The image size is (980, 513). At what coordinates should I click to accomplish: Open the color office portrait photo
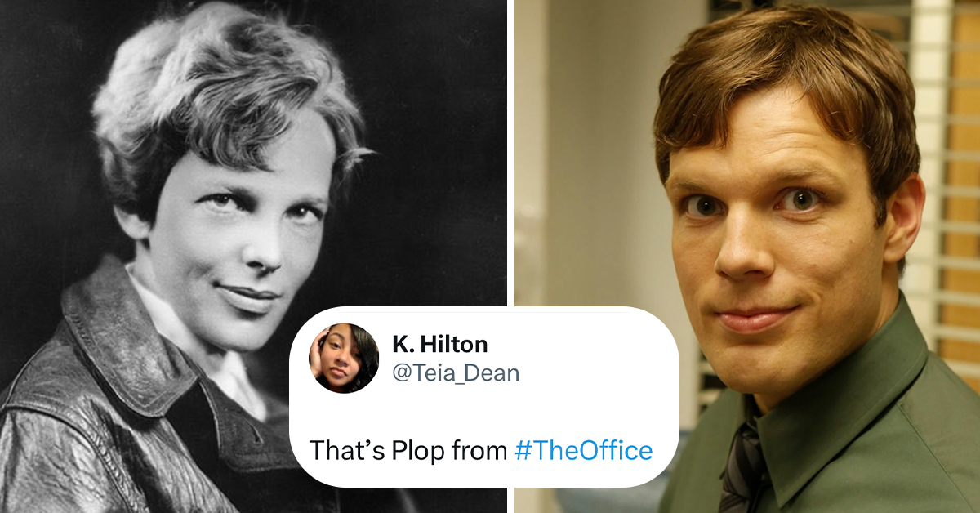(x=747, y=163)
